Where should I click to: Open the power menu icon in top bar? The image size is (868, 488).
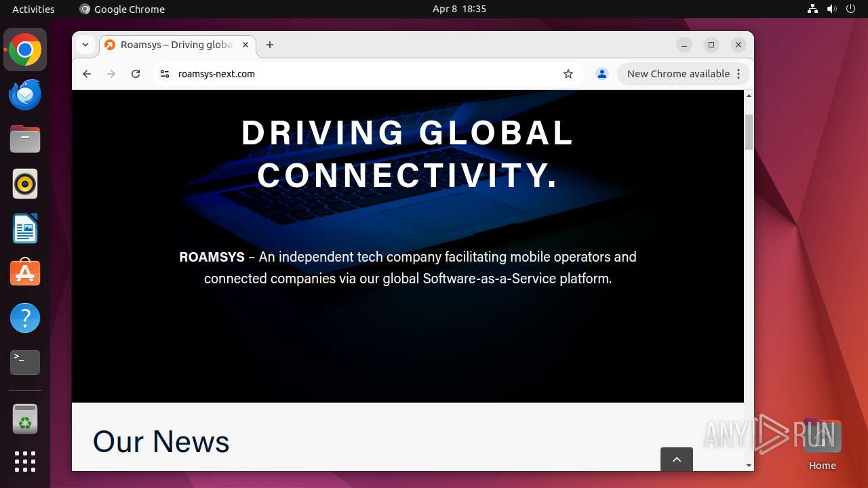tap(850, 9)
